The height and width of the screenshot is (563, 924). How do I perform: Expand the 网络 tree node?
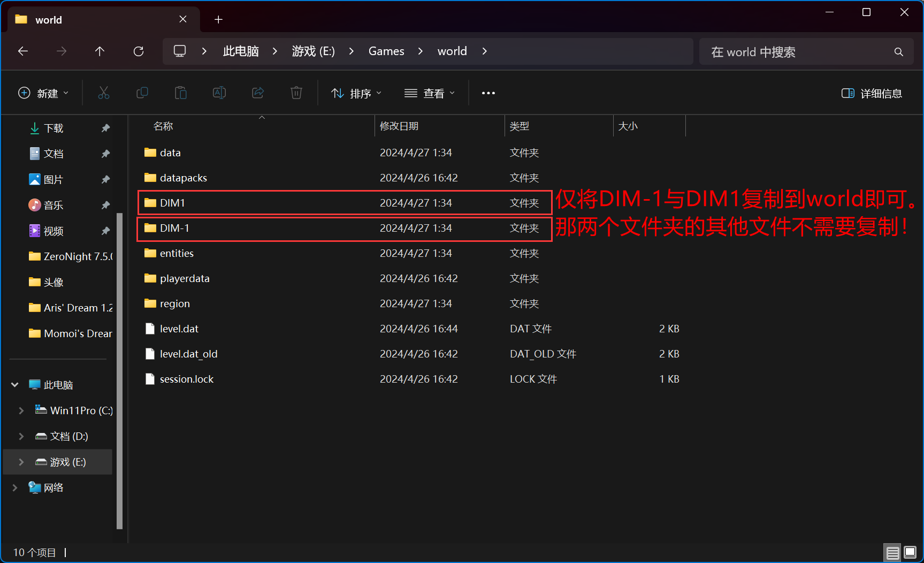pos(15,488)
